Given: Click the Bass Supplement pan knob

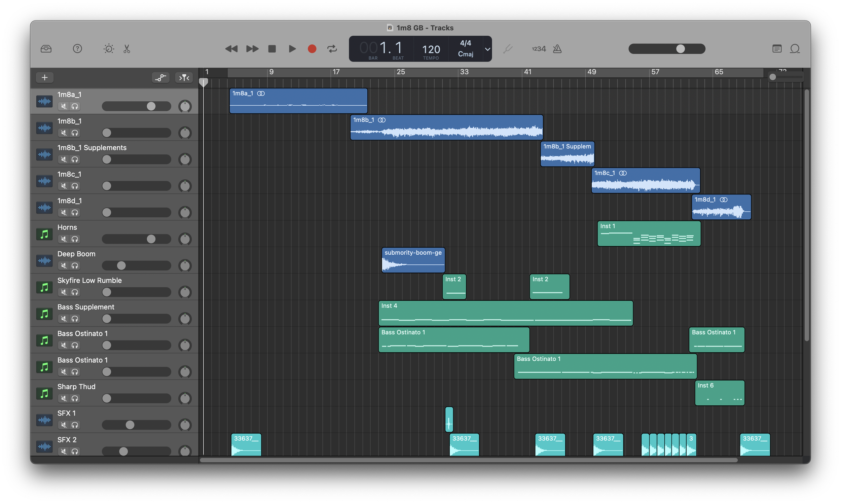Looking at the screenshot, I should point(185,319).
